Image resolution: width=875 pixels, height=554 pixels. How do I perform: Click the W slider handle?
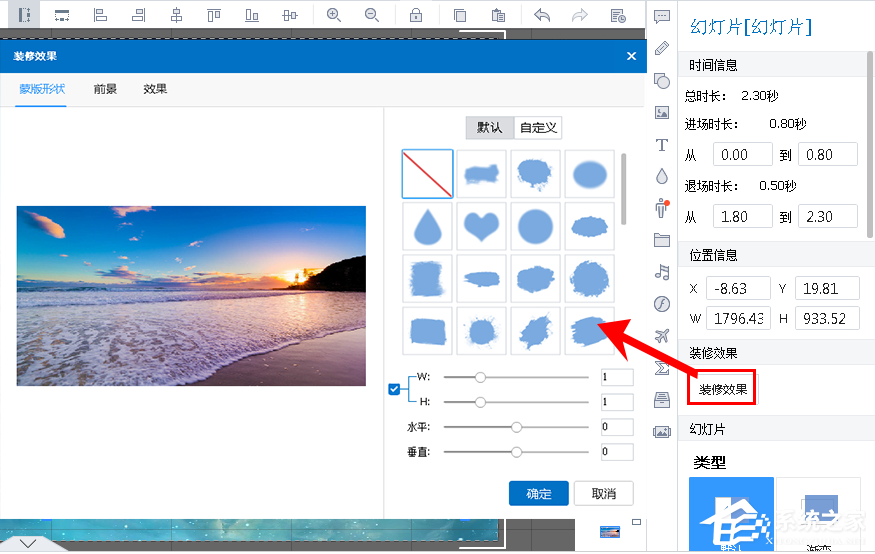point(480,377)
